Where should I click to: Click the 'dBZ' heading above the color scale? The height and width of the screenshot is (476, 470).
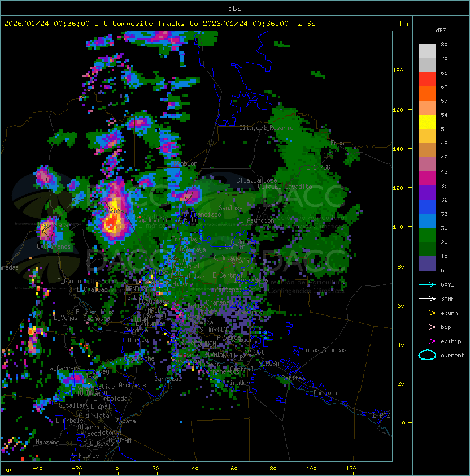click(441, 31)
